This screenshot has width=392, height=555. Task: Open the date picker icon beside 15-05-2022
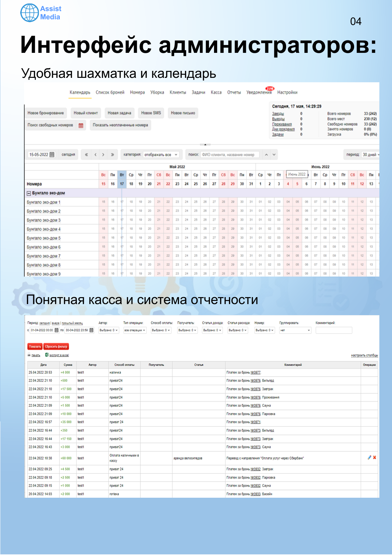[x=52, y=155]
